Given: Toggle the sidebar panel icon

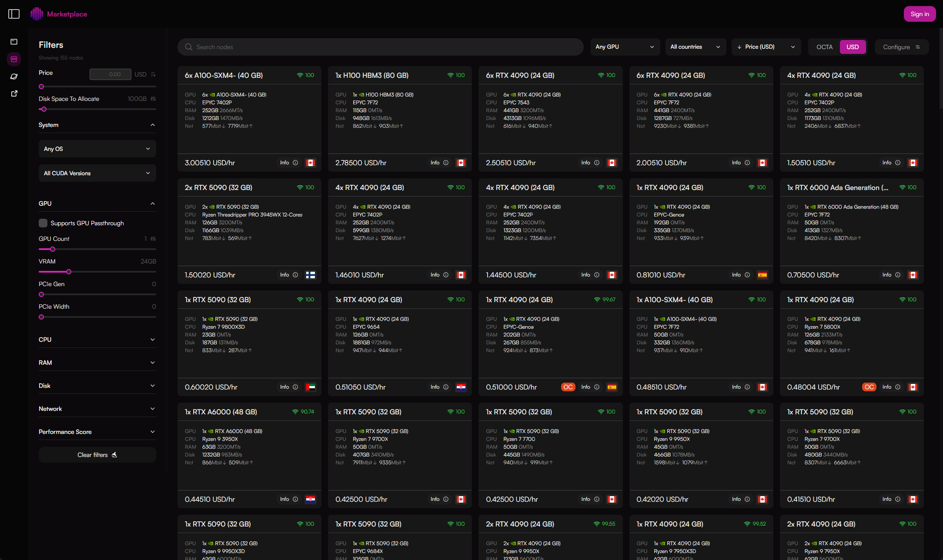Looking at the screenshot, I should point(14,14).
